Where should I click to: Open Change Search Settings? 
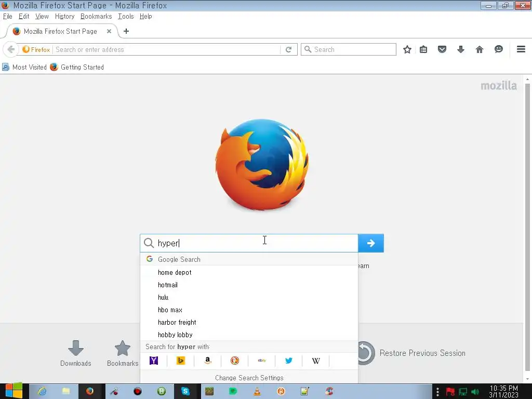249,378
